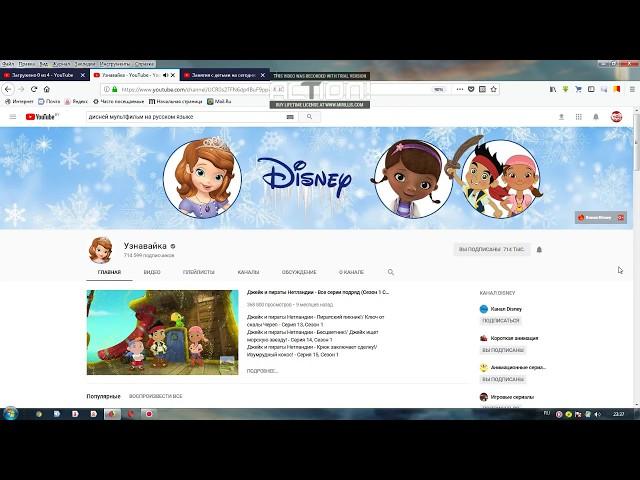Open YouTube notifications bell in header
This screenshot has height=480, width=640.
pyautogui.click(x=596, y=117)
